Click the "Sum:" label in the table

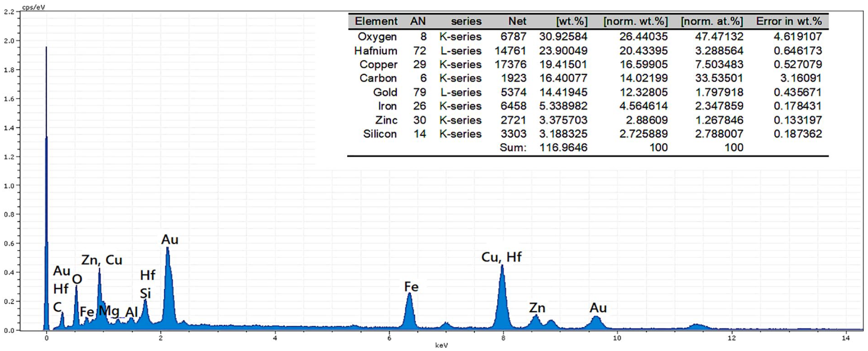tap(513, 148)
